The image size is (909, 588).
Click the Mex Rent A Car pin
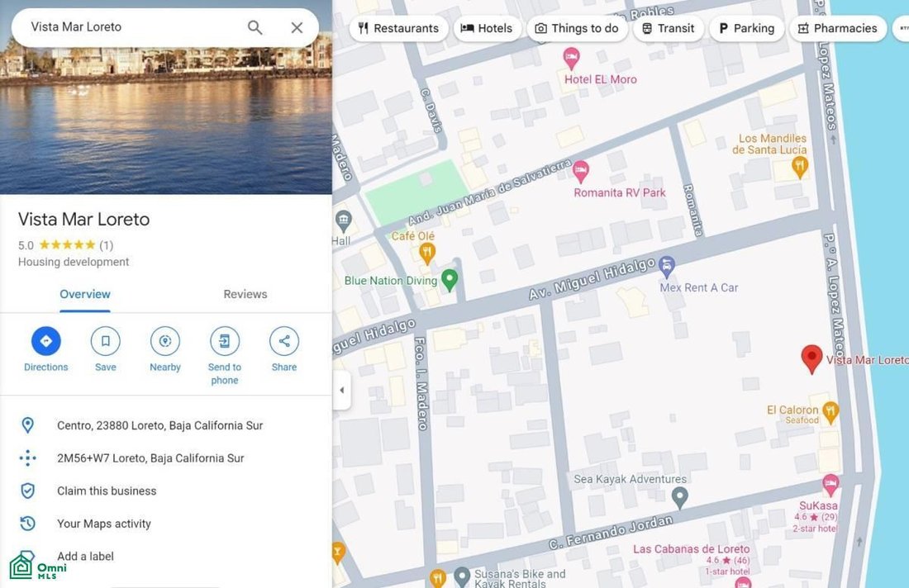pyautogui.click(x=667, y=267)
